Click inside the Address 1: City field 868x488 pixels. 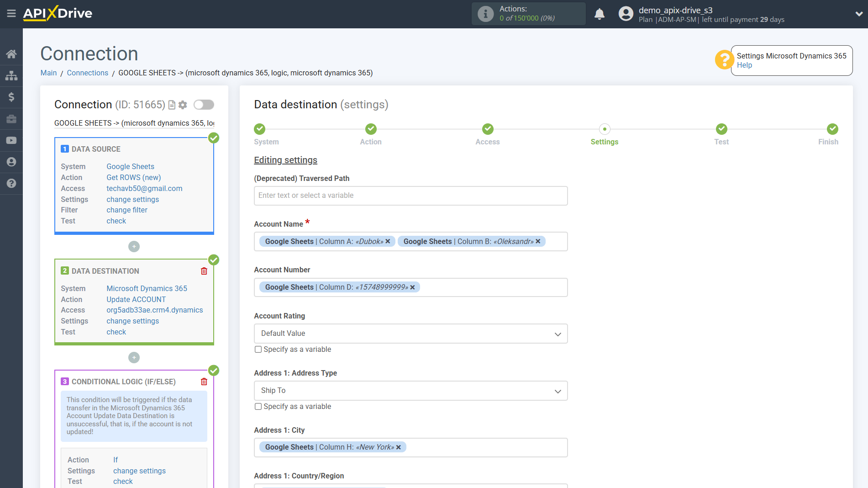click(410, 447)
